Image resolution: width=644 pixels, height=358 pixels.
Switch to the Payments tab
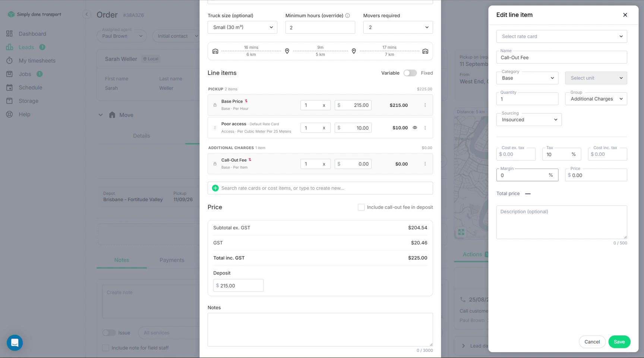coord(172,260)
